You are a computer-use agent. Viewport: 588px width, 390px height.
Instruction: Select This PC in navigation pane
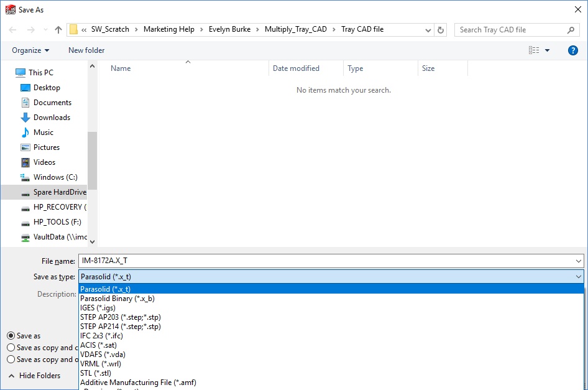(x=41, y=72)
